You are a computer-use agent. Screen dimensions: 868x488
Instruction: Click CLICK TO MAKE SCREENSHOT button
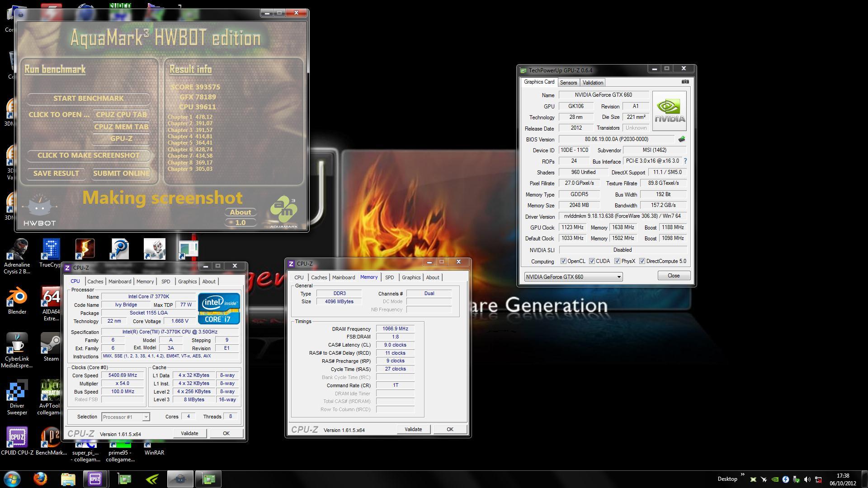pos(89,155)
